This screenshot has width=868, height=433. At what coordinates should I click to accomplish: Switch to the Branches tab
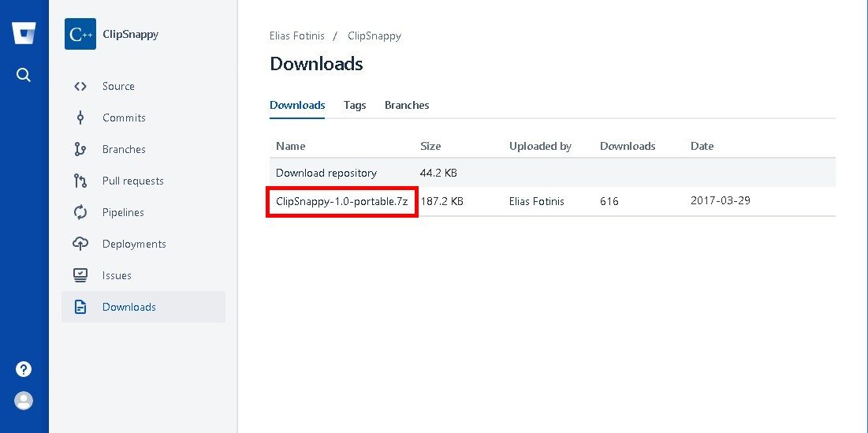click(x=407, y=105)
